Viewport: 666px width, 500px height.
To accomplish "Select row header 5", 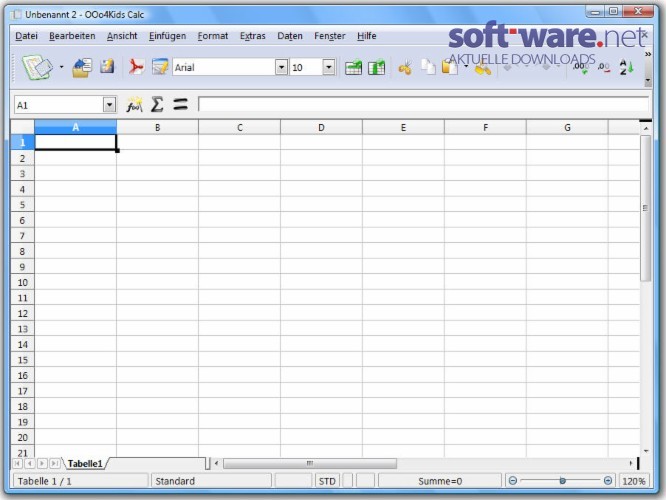I will tap(23, 205).
